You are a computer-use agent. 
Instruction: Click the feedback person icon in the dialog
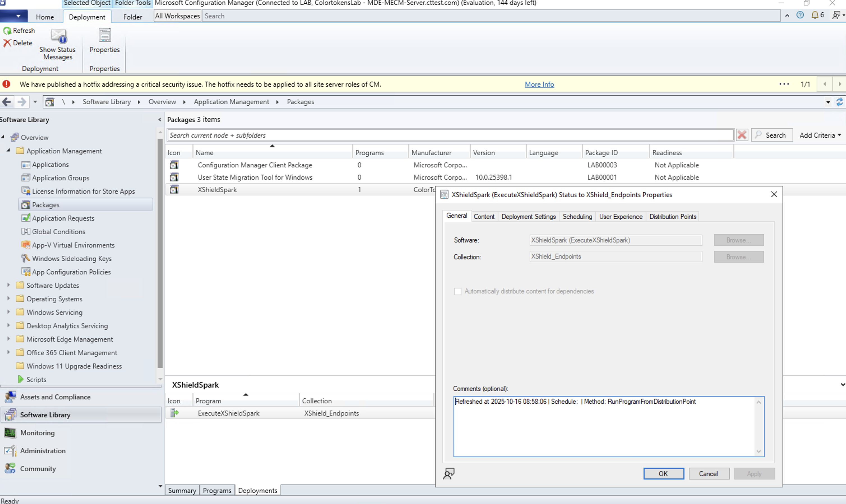(449, 473)
